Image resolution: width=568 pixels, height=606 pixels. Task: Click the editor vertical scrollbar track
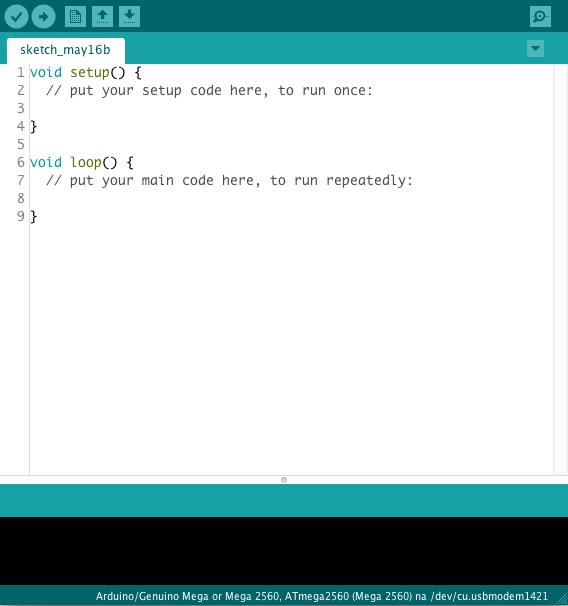[x=560, y=269]
